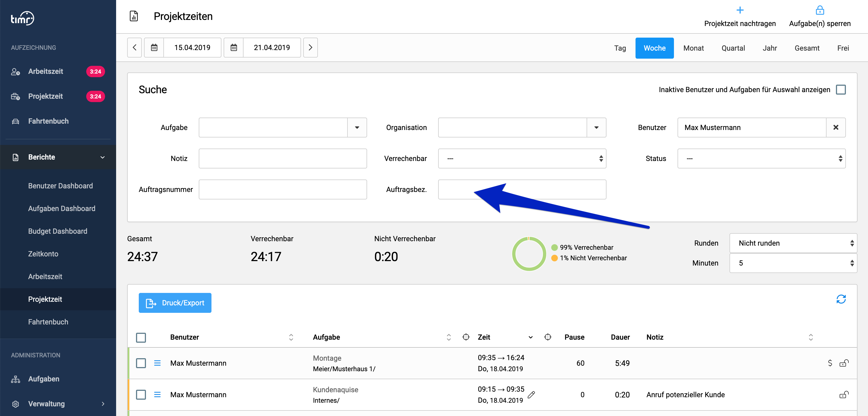Image resolution: width=868 pixels, height=416 pixels.
Task: Open Arbeitszeit recording in the sidebar
Action: click(46, 71)
